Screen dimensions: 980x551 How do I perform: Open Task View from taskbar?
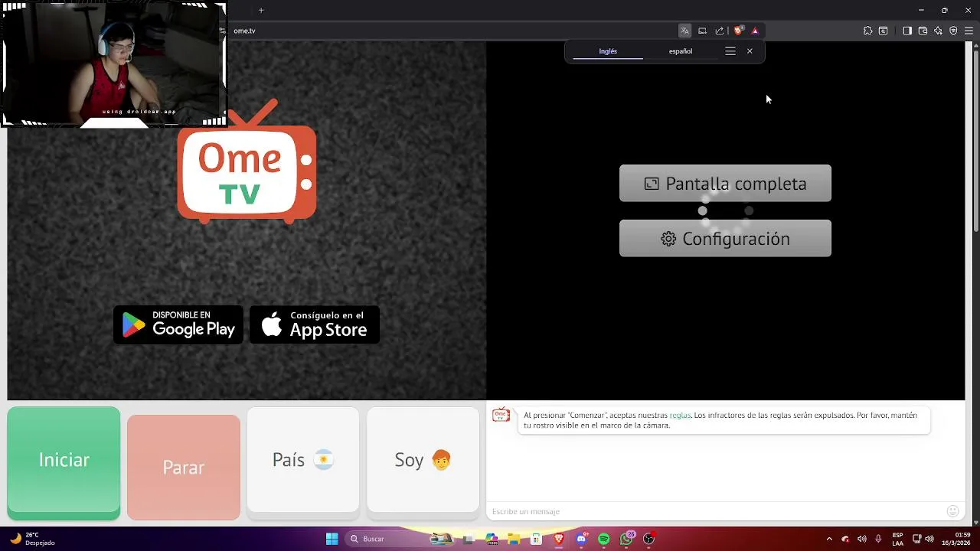pos(469,539)
